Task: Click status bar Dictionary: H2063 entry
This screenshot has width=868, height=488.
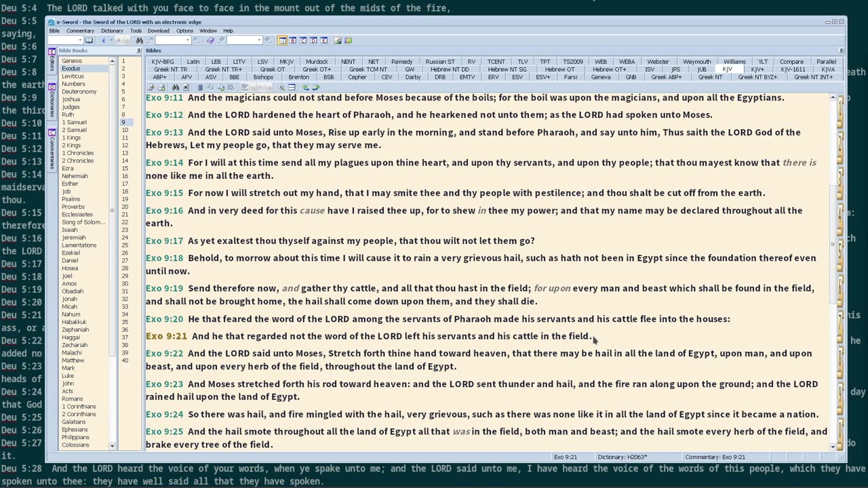Action: 622,457
